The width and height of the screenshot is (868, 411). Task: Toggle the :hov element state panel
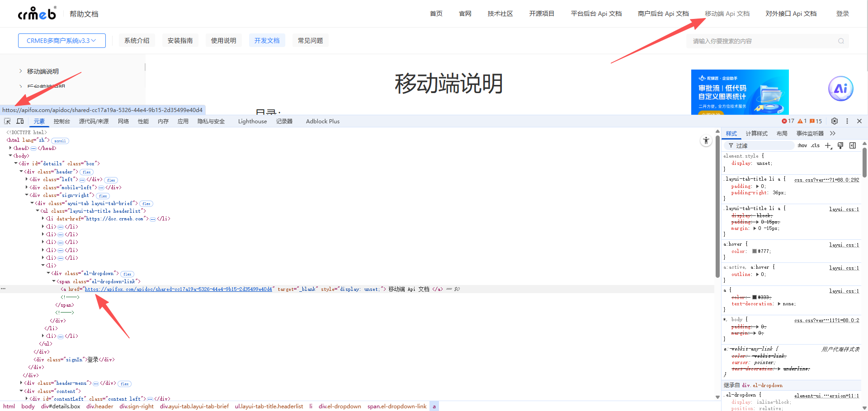pyautogui.click(x=802, y=145)
